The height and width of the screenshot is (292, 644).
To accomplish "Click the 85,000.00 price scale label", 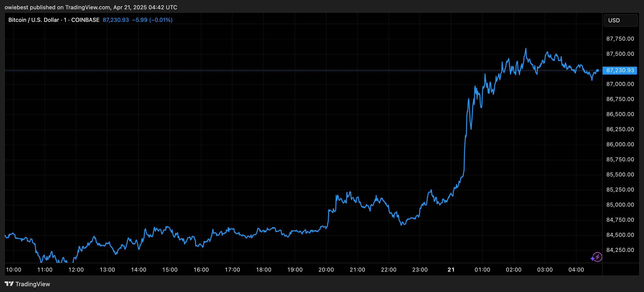I will pos(620,205).
